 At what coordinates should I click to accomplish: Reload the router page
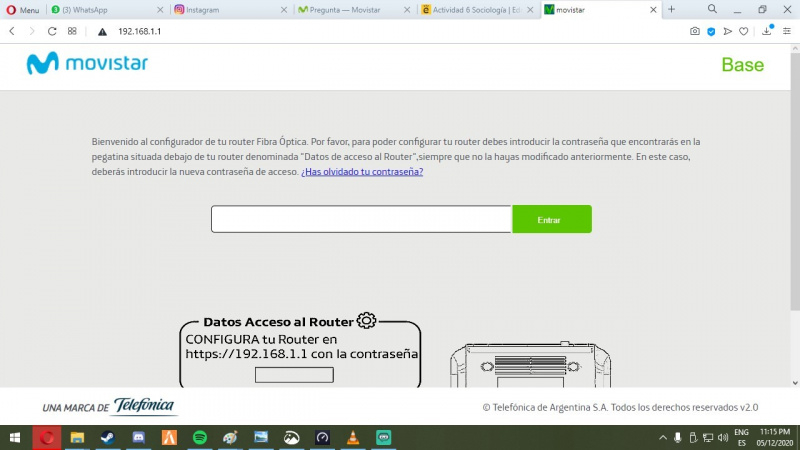click(x=52, y=31)
